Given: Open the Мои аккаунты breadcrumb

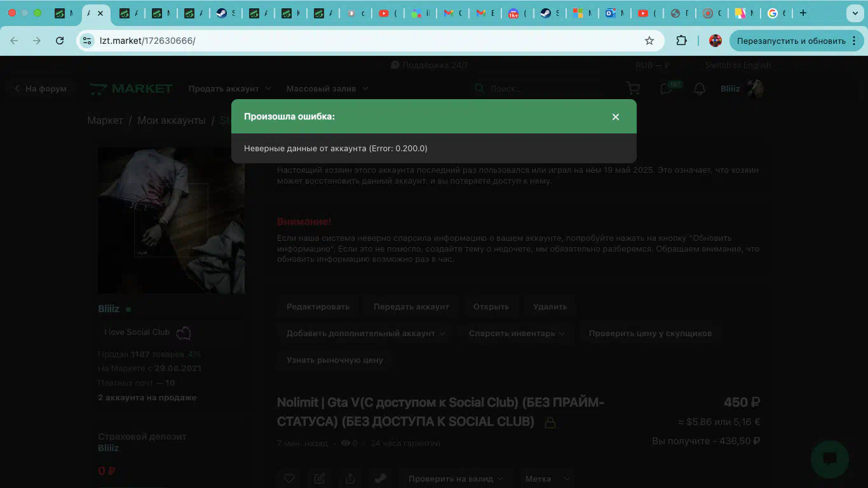Looking at the screenshot, I should click(172, 120).
